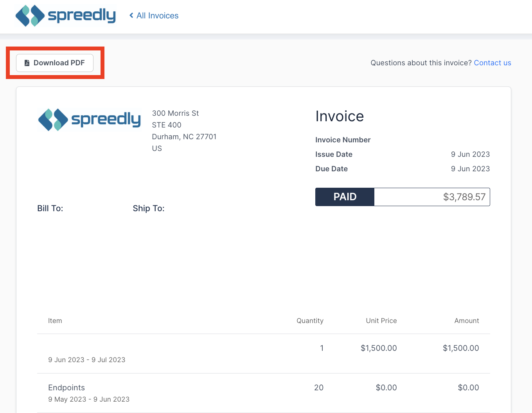Click the Issue Date value 9 Jun 2023
The width and height of the screenshot is (532, 413).
click(x=470, y=154)
